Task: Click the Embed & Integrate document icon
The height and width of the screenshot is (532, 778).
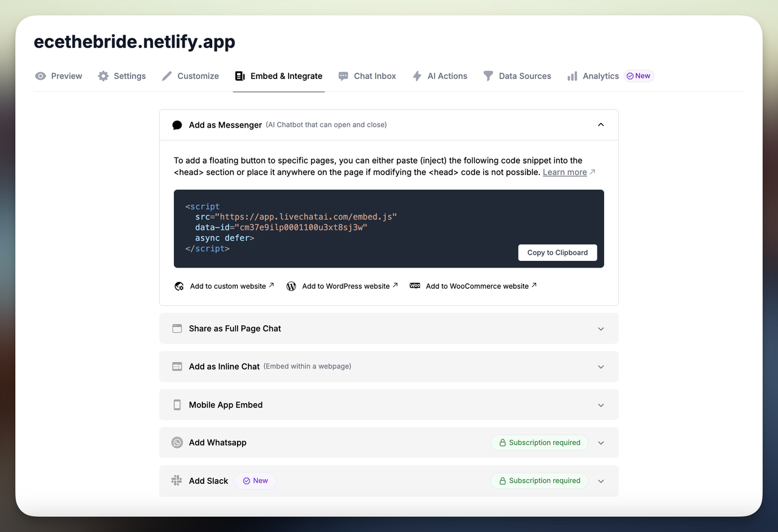Action: click(238, 76)
